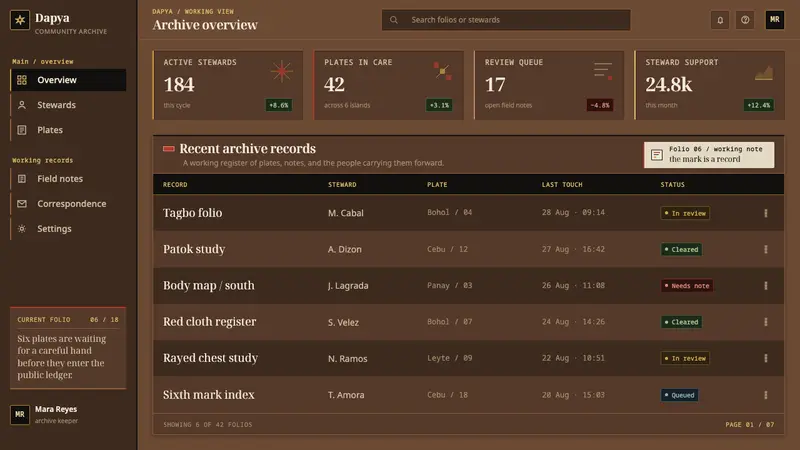Sort by the Plate column header

tap(437, 185)
